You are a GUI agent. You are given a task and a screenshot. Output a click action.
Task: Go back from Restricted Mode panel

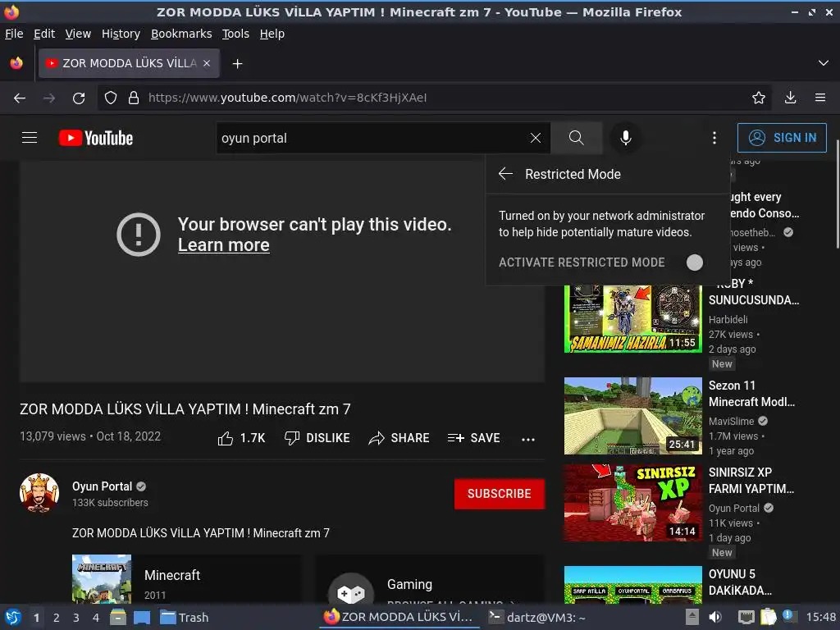[x=505, y=174]
